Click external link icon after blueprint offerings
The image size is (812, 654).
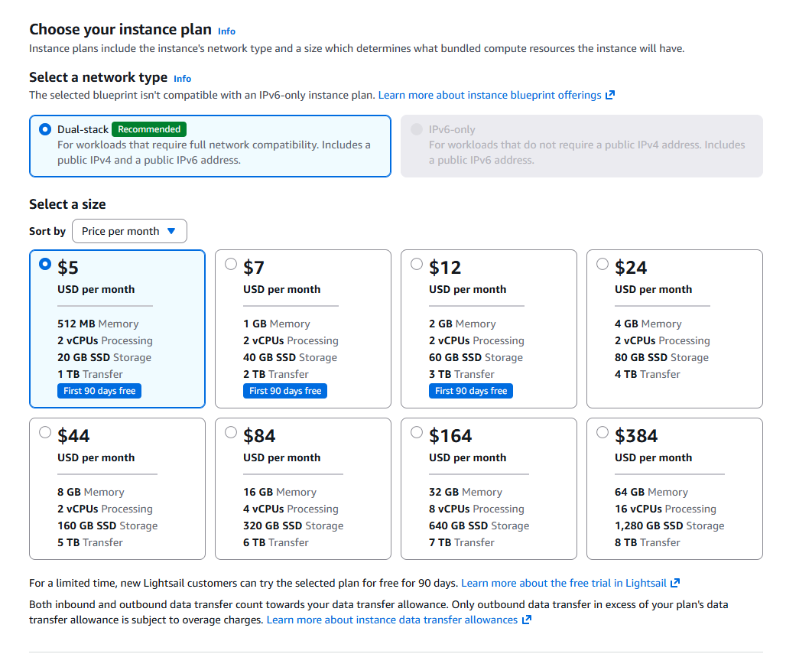610,95
